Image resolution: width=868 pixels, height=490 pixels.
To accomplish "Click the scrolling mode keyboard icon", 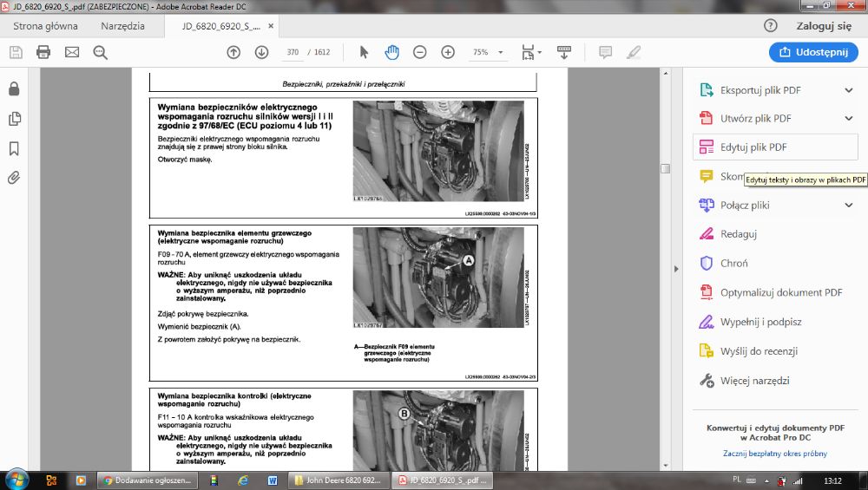I will coord(564,53).
